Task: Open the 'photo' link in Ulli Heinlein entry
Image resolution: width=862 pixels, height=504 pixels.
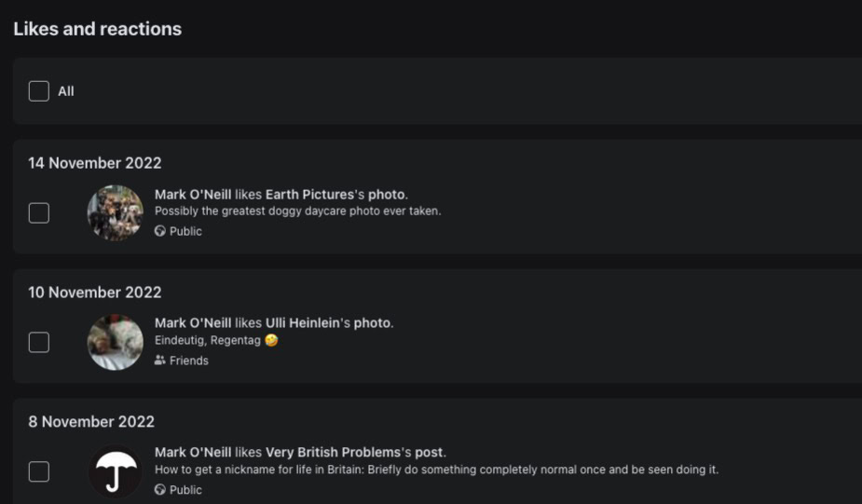Action: click(373, 323)
